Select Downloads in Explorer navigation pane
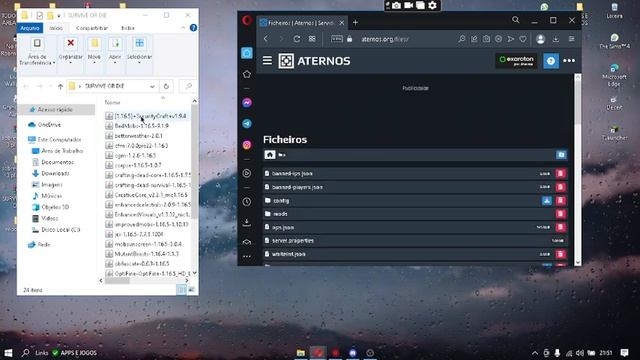 point(56,173)
